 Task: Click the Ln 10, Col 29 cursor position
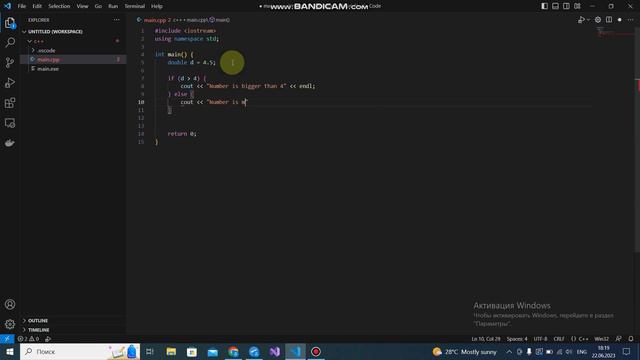tap(486, 339)
